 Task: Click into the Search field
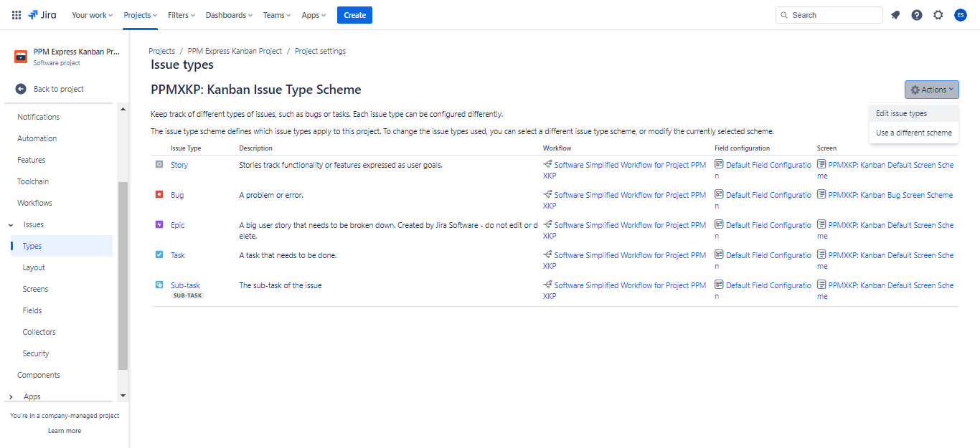pyautogui.click(x=829, y=15)
